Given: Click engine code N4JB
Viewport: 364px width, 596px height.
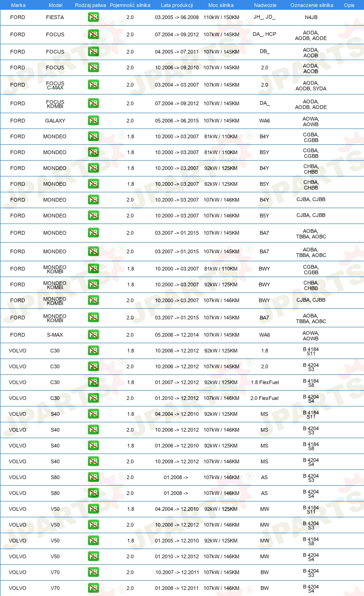Looking at the screenshot, I should [x=311, y=17].
